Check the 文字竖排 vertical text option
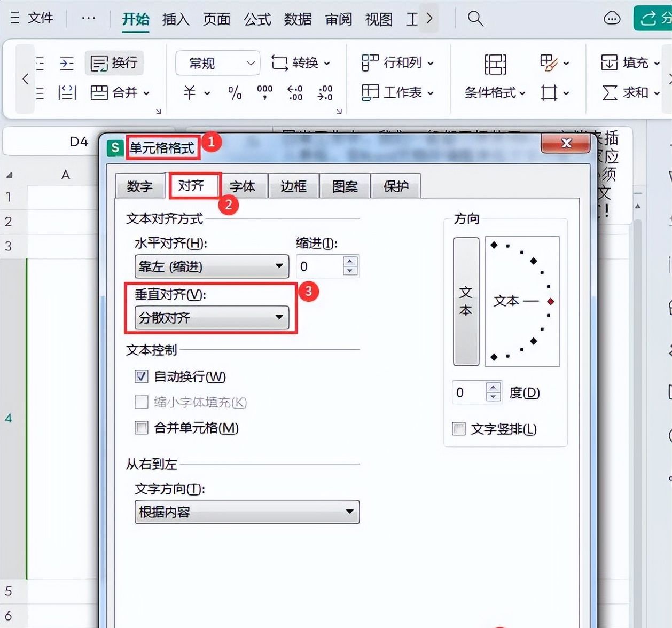The height and width of the screenshot is (628, 672). 459,429
